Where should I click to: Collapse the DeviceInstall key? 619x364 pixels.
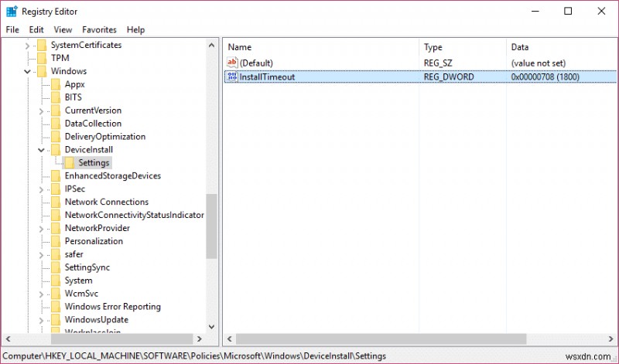(x=41, y=150)
